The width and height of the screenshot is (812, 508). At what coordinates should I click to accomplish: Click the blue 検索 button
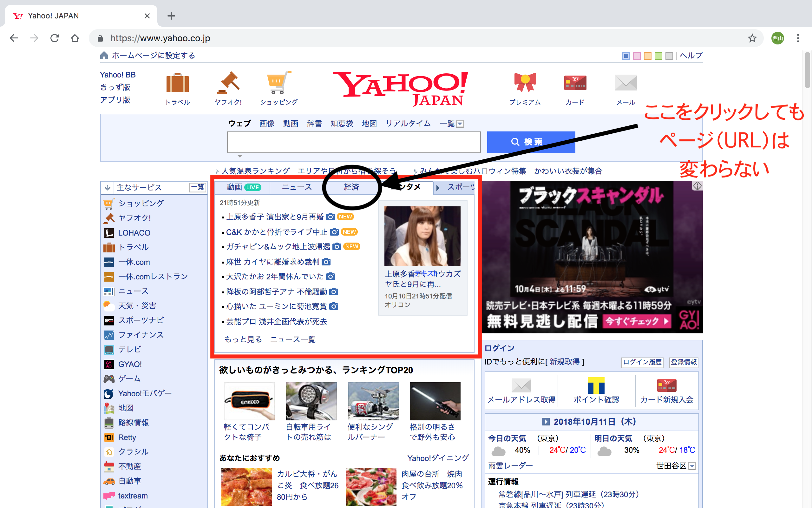(531, 142)
